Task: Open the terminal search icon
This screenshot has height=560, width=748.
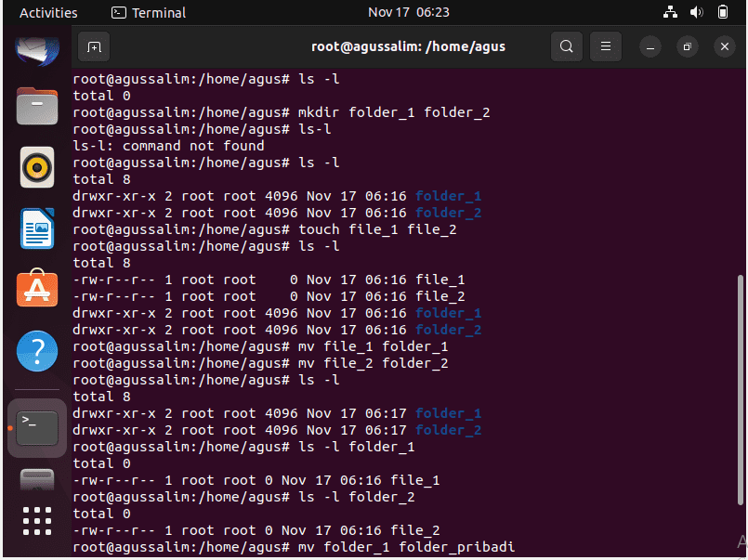Action: click(x=566, y=46)
